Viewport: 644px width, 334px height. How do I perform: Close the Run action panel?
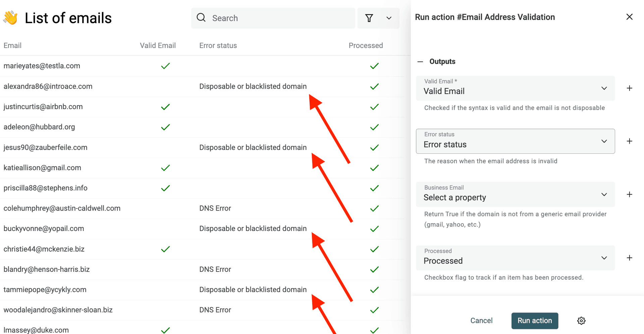pos(629,17)
